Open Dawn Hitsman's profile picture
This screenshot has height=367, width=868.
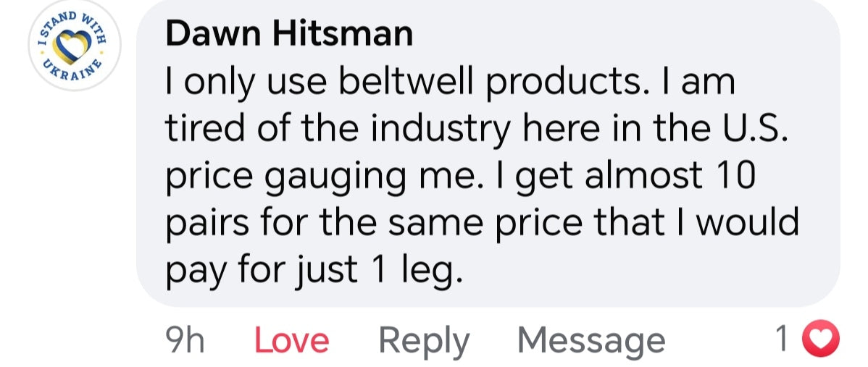[x=75, y=45]
